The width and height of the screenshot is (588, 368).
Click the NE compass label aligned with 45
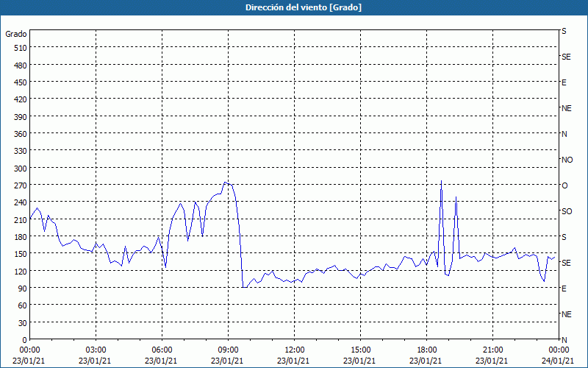567,314
